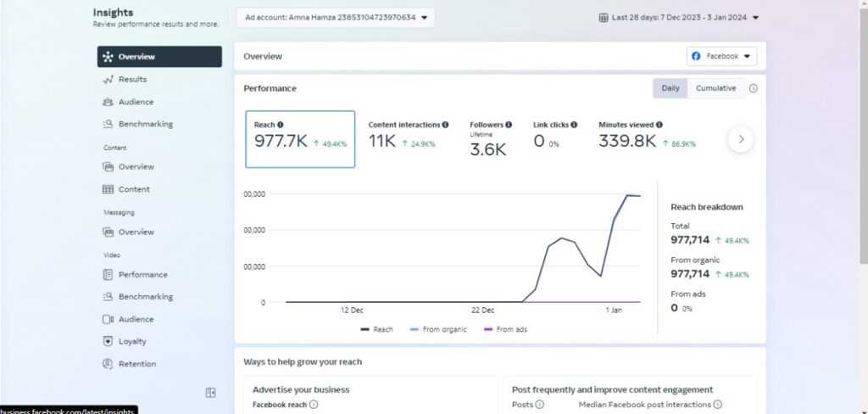
Task: Open the Results section in sidebar
Action: pos(131,80)
